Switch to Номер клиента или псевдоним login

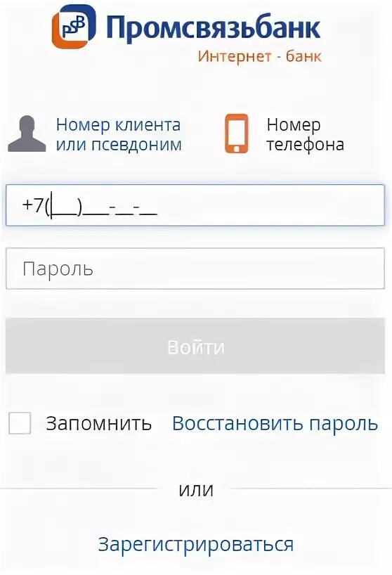[x=119, y=134]
